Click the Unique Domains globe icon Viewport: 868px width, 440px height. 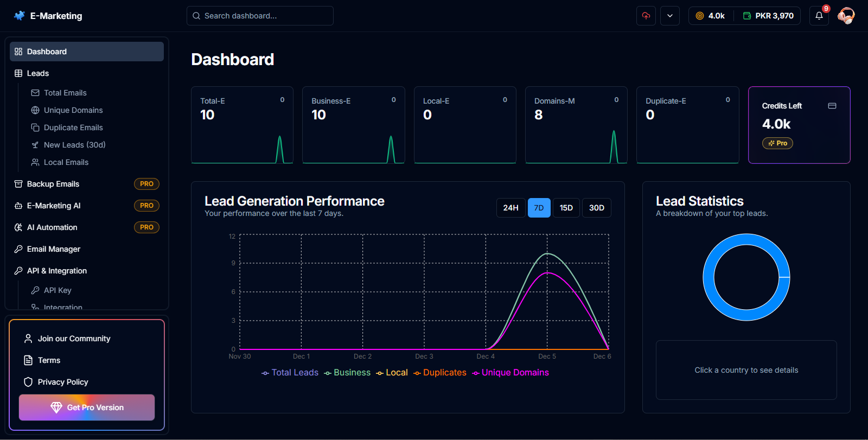[x=35, y=110]
